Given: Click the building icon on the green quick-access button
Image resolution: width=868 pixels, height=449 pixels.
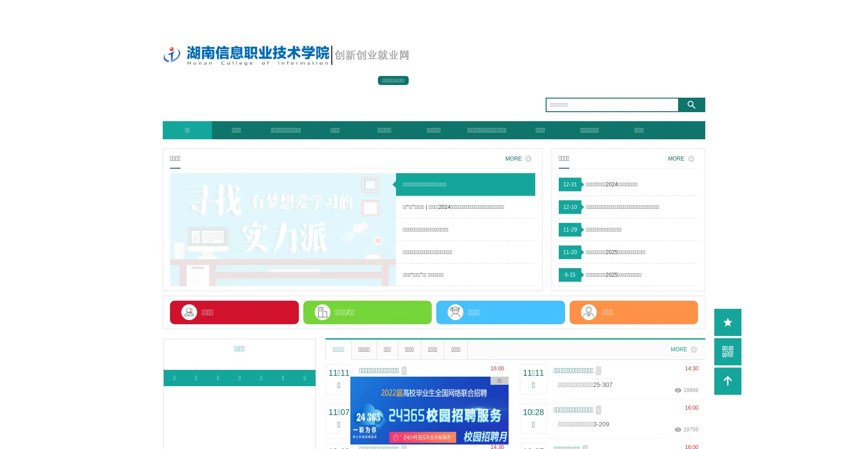Looking at the screenshot, I should click(322, 312).
